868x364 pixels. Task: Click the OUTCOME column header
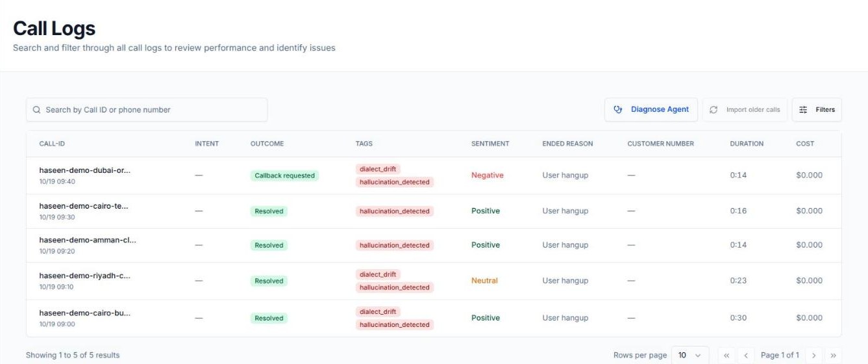click(267, 144)
